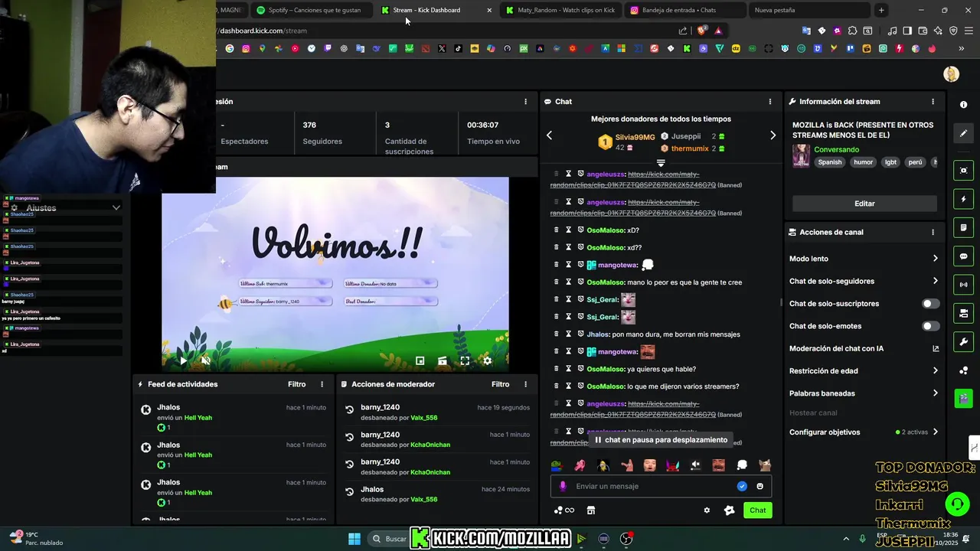
Task: Toggle the broadcast signal sidebar icon
Action: [x=963, y=285]
